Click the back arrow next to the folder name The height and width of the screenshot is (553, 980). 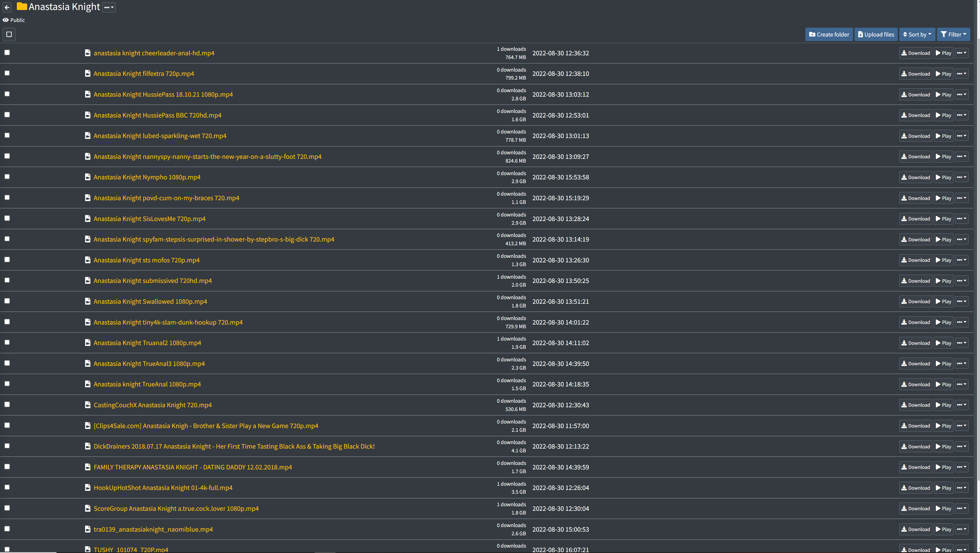[x=7, y=7]
